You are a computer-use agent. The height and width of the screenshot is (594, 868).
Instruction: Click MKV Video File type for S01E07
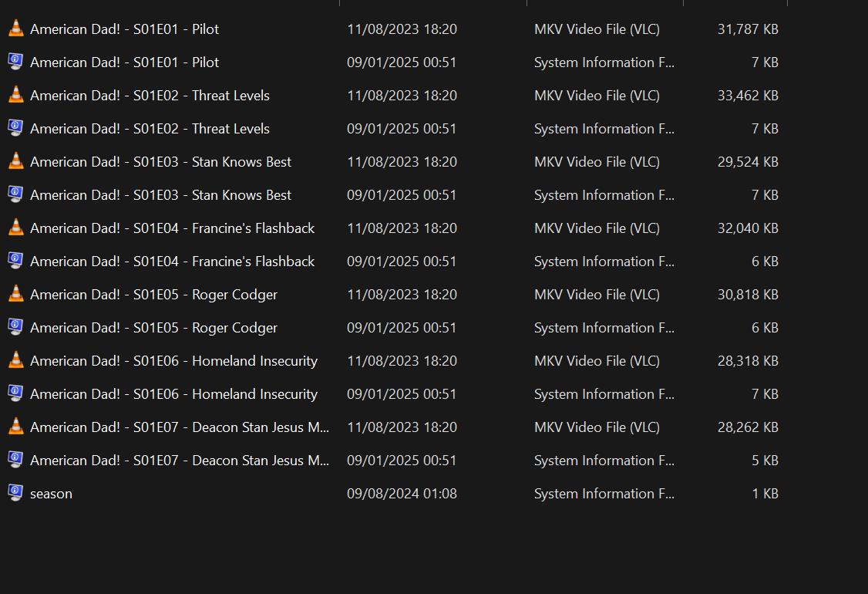(597, 427)
